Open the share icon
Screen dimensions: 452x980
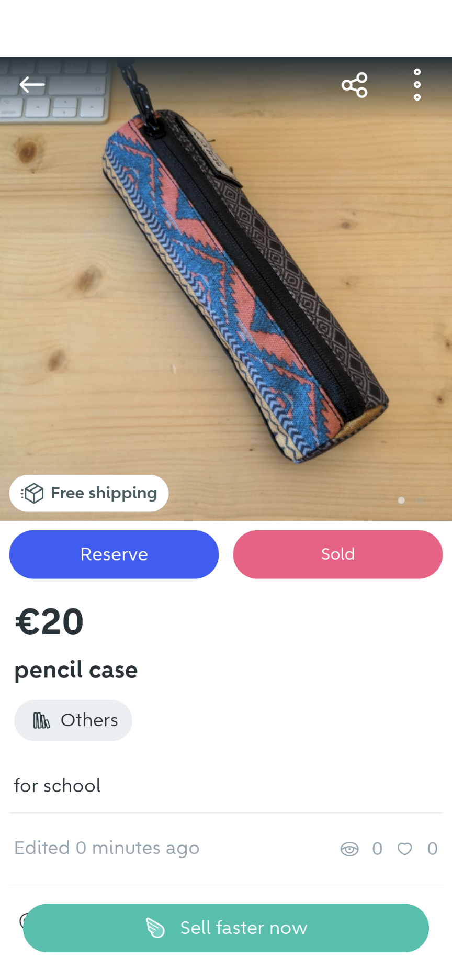tap(355, 85)
